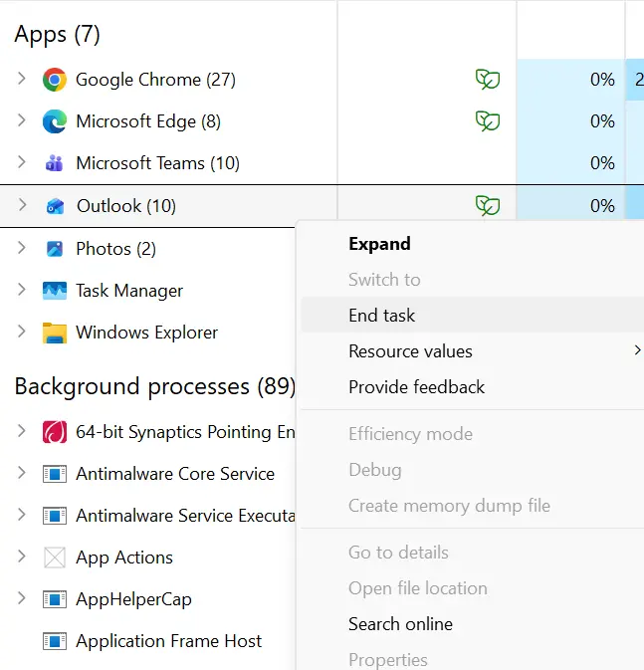Click Outlook's efficiency mode leaf icon
Image resolution: width=644 pixels, height=670 pixels.
(x=487, y=206)
